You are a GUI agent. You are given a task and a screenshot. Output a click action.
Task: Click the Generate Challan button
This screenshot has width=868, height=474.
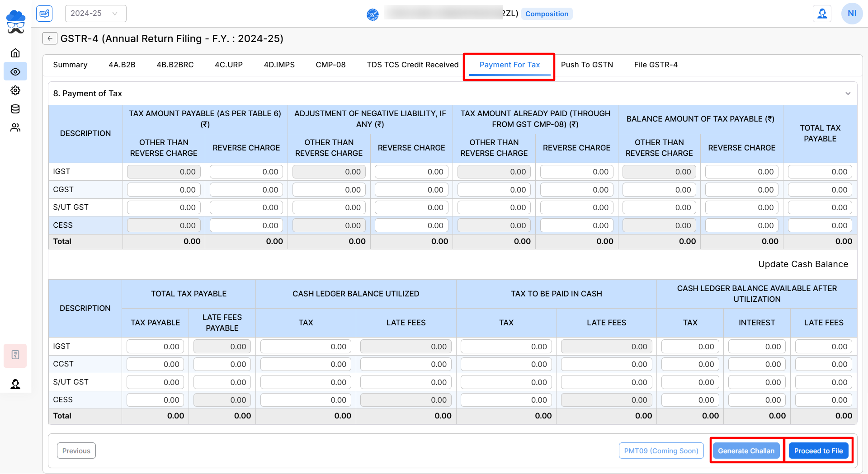click(746, 451)
